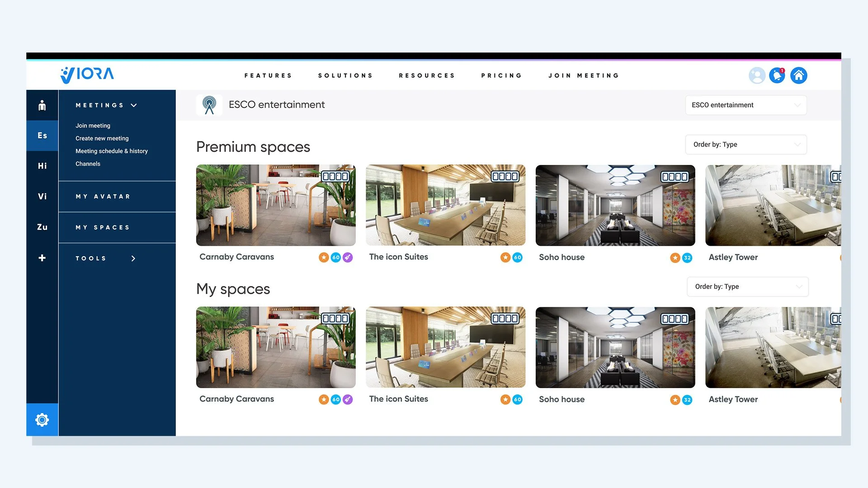Click the blue 60 badge on Premium icon Suites
This screenshot has width=868, height=488.
coord(517,258)
